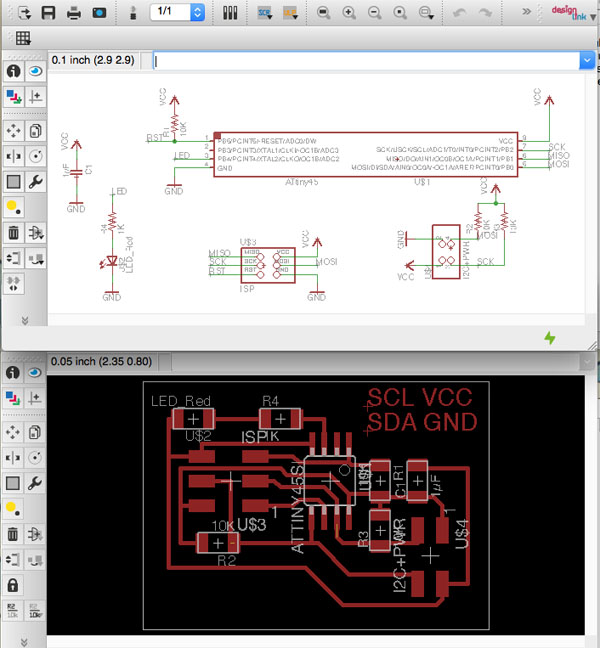Image resolution: width=600 pixels, height=648 pixels.
Task: Open the ULP user program dropdown button
Action: click(x=290, y=13)
